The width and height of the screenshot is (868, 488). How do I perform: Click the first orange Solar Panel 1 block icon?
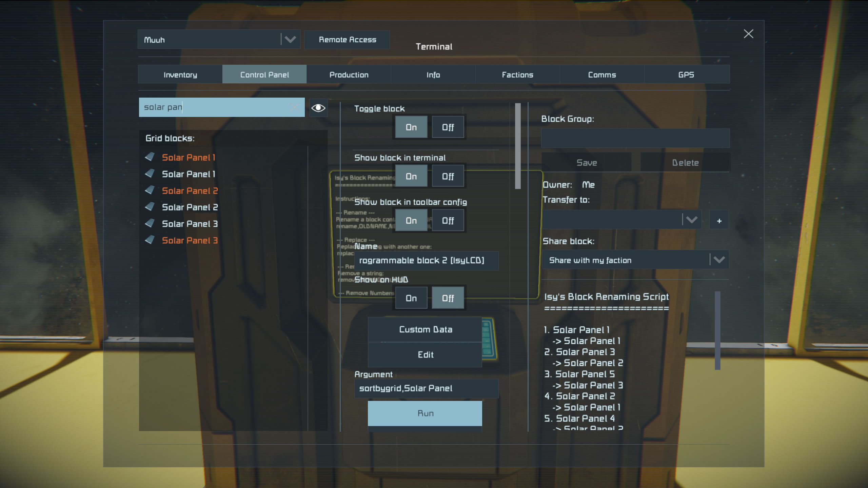pyautogui.click(x=150, y=157)
